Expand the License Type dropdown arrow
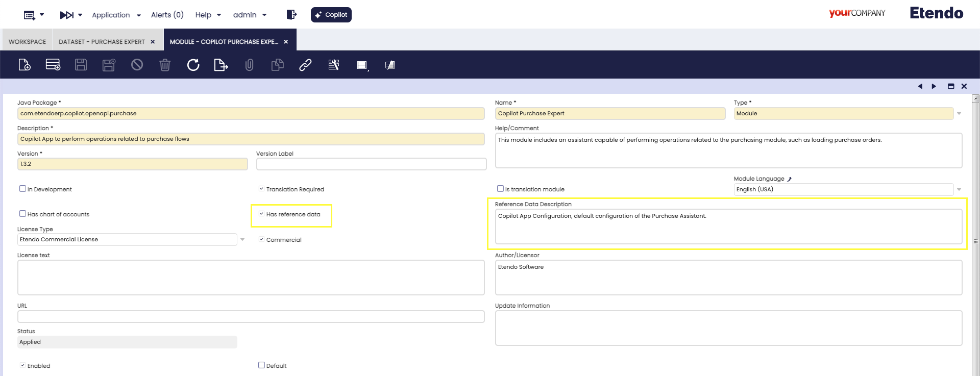 [242, 240]
